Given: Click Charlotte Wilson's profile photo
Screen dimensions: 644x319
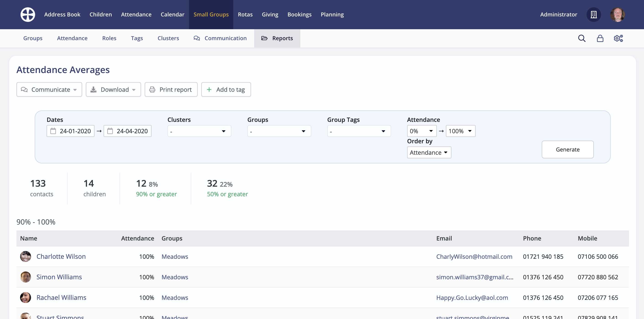Looking at the screenshot, I should coord(26,256).
